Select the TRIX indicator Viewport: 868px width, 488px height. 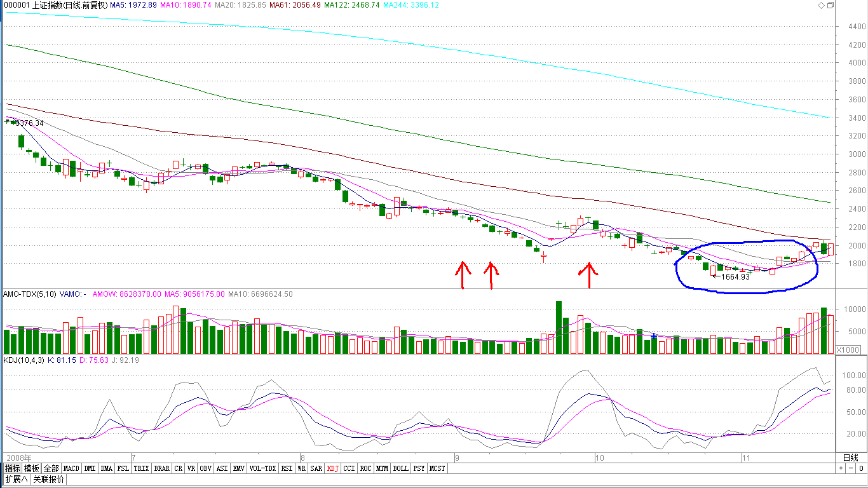click(x=141, y=468)
